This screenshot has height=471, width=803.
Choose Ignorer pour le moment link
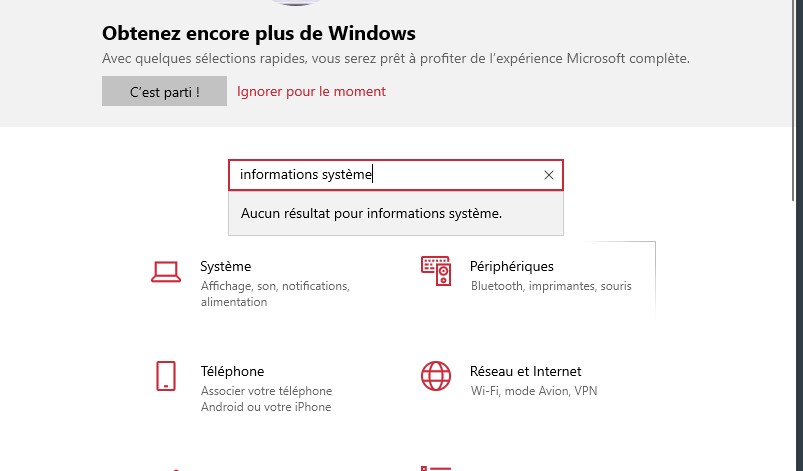(x=311, y=92)
